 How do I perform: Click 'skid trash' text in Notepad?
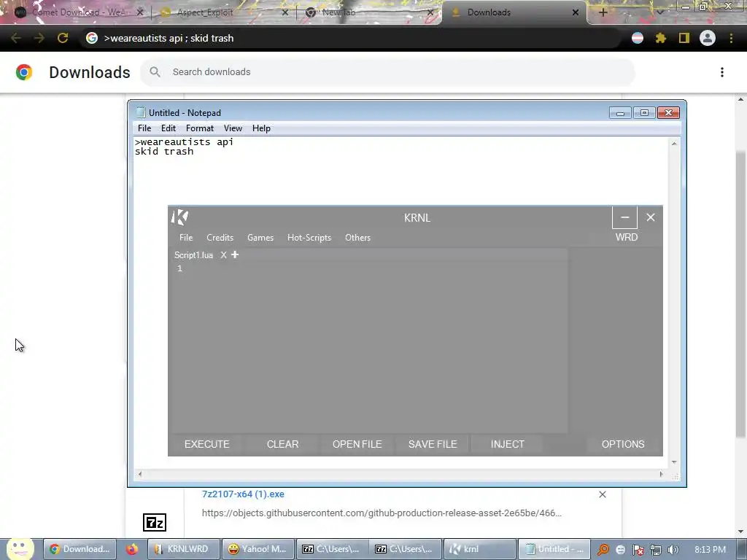[164, 152]
